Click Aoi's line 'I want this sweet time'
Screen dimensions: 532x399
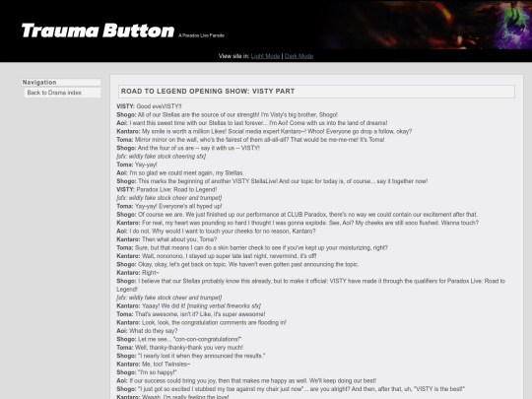[x=252, y=123]
